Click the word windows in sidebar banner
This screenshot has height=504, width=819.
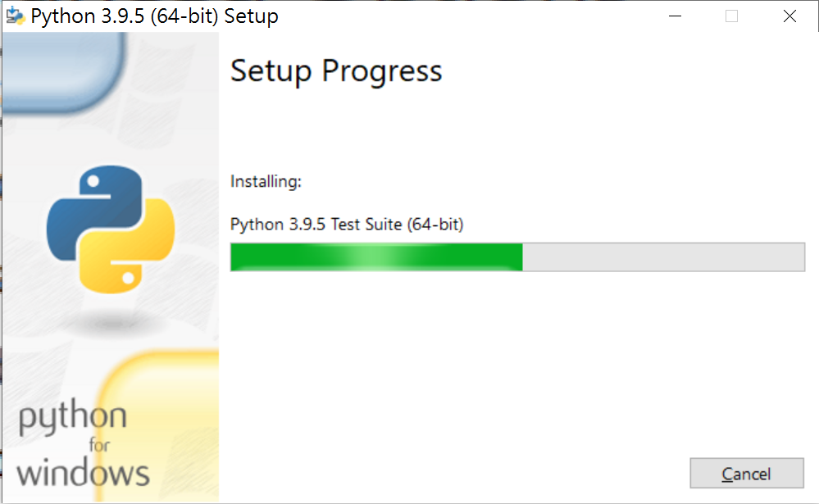[x=83, y=473]
